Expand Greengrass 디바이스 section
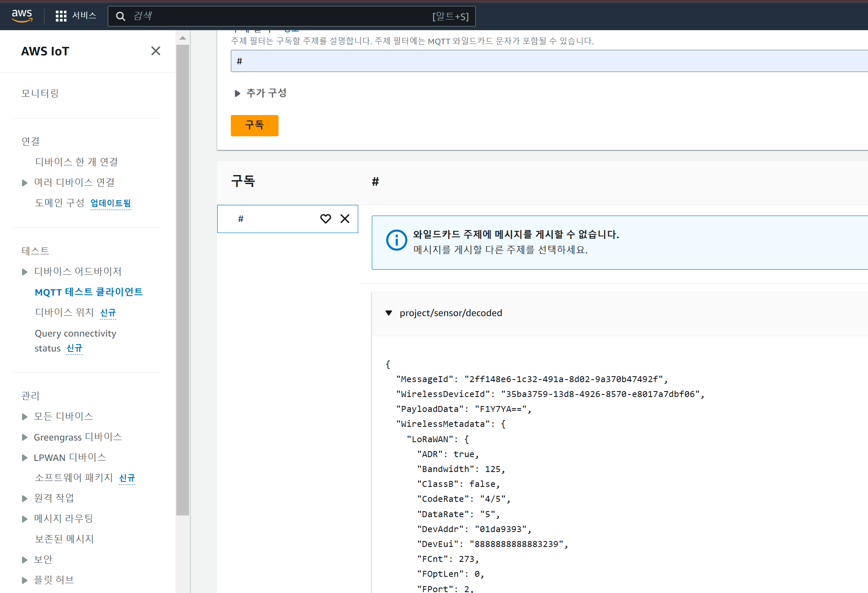The width and height of the screenshot is (868, 593). pos(25,437)
